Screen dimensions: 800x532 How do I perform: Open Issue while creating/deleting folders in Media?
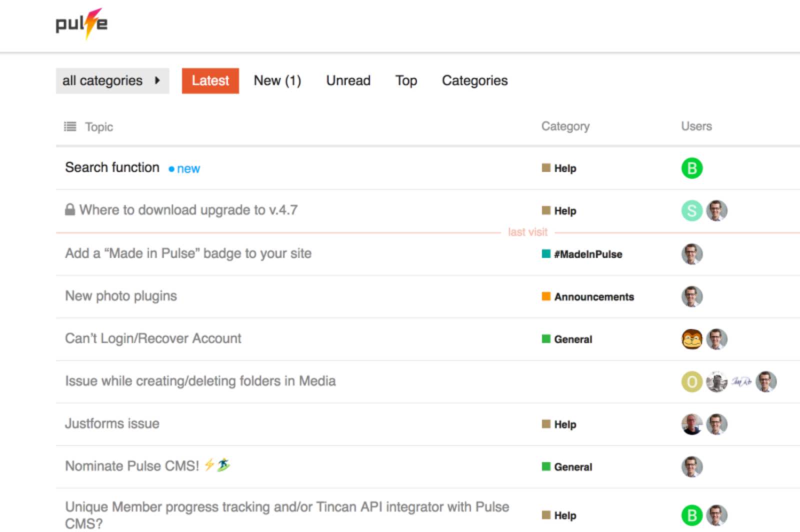200,381
